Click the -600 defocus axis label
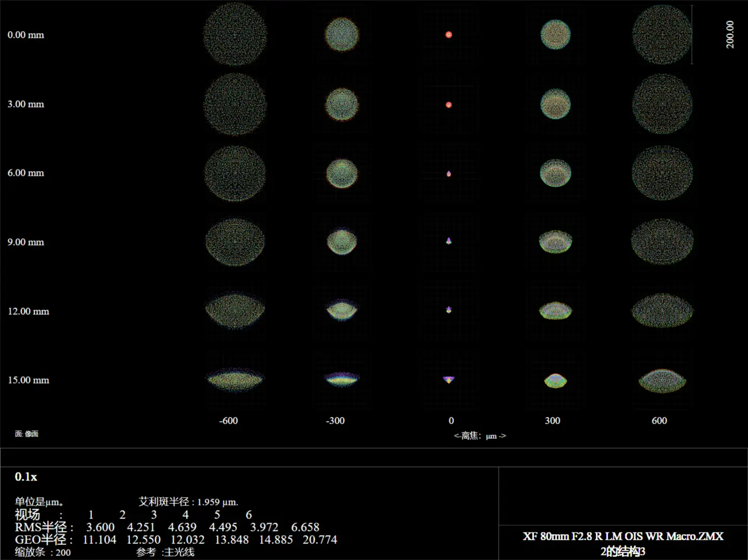The width and height of the screenshot is (748, 560). click(x=229, y=420)
